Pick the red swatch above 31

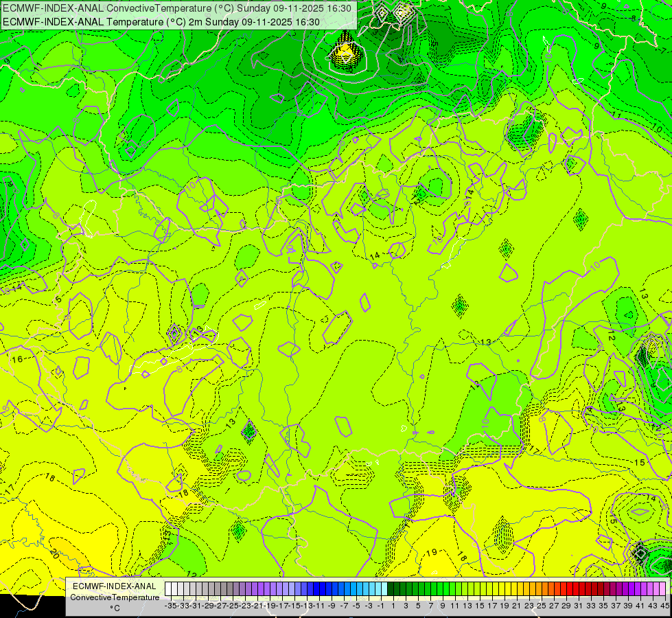(575, 589)
